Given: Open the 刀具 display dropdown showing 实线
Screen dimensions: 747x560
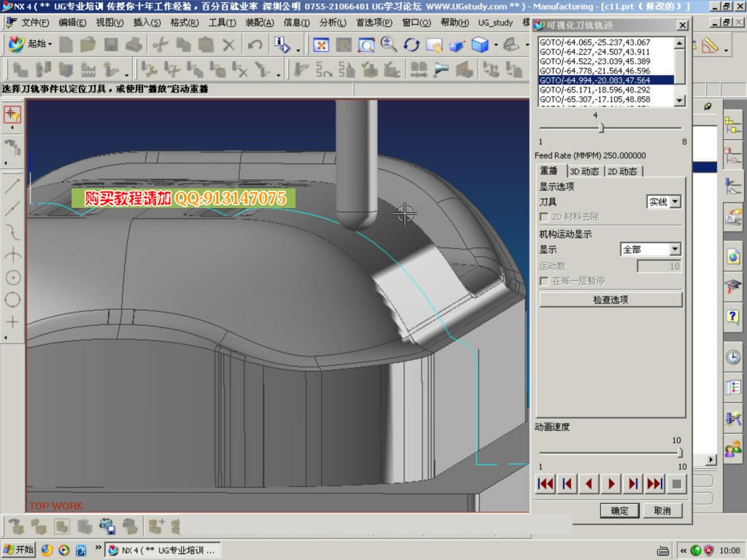Looking at the screenshot, I should 664,202.
